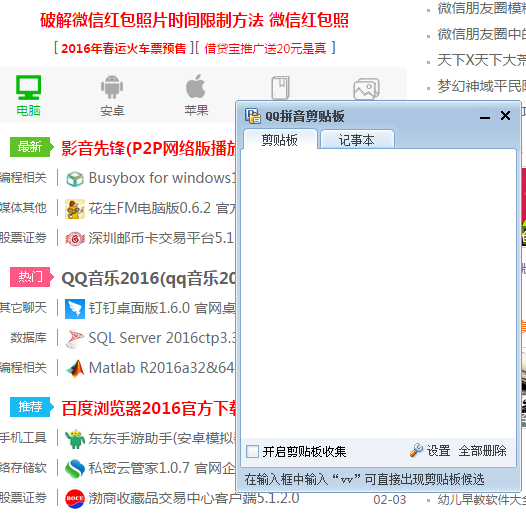Open the 私密云管家1.0.7 link
The width and height of the screenshot is (526, 519).
(162, 468)
